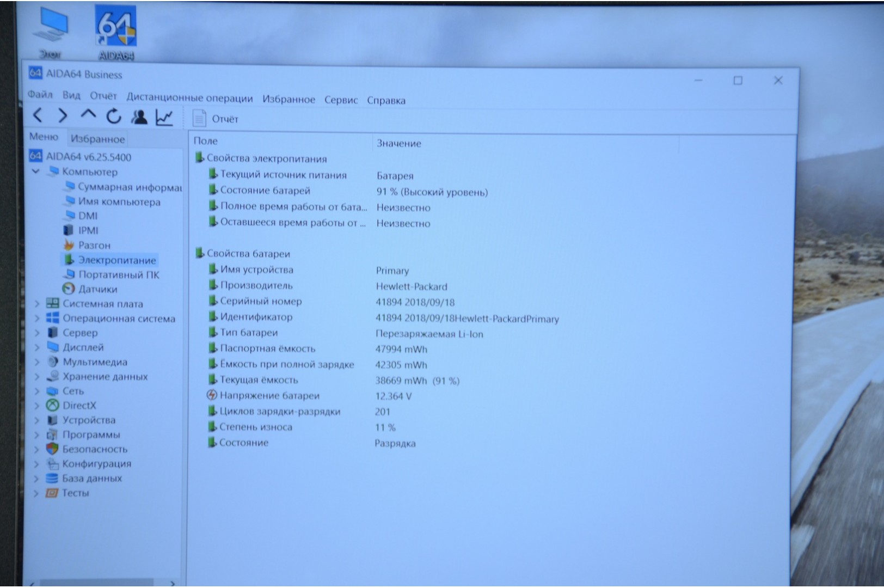Select Датчики in the tree

[x=97, y=289]
